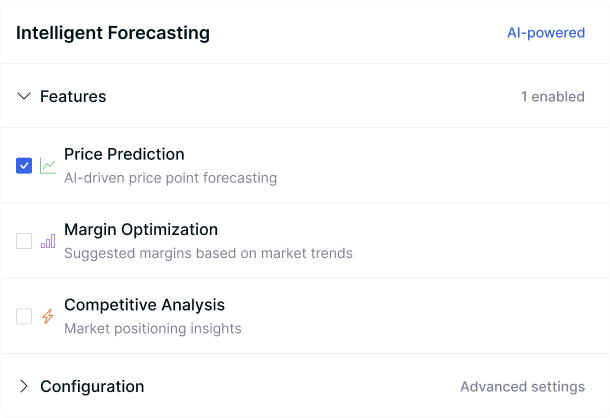Click the Advanced settings text
The width and height of the screenshot is (610, 418).
pyautogui.click(x=522, y=386)
